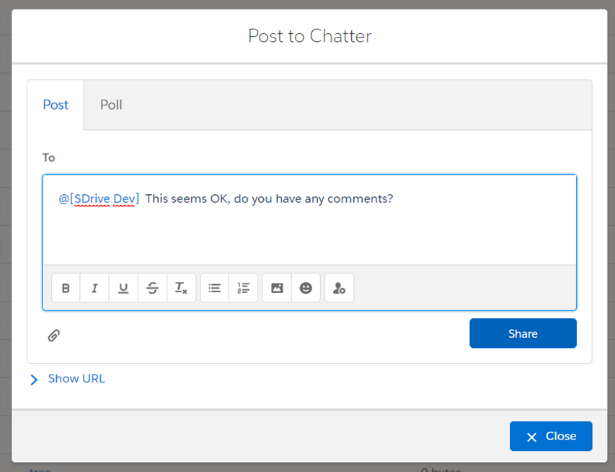
Task: Click the insert image icon
Action: tap(277, 288)
